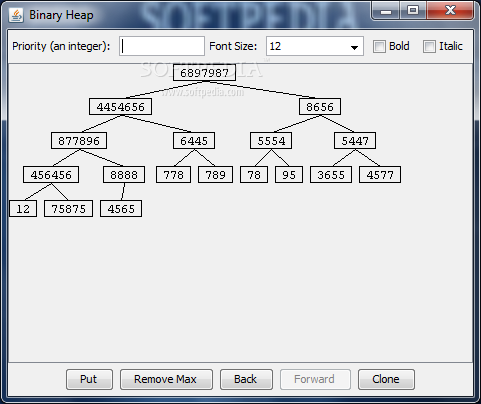Select leaf node 75875
481x404 pixels.
[68, 209]
